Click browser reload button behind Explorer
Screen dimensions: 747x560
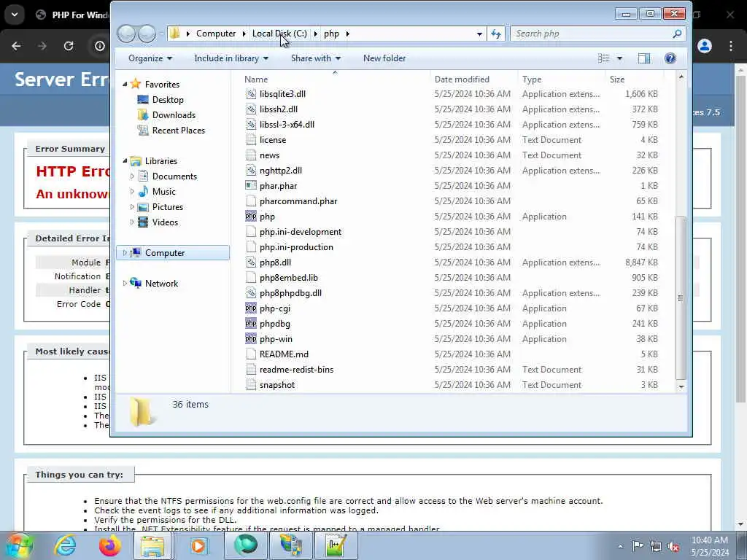tap(69, 46)
